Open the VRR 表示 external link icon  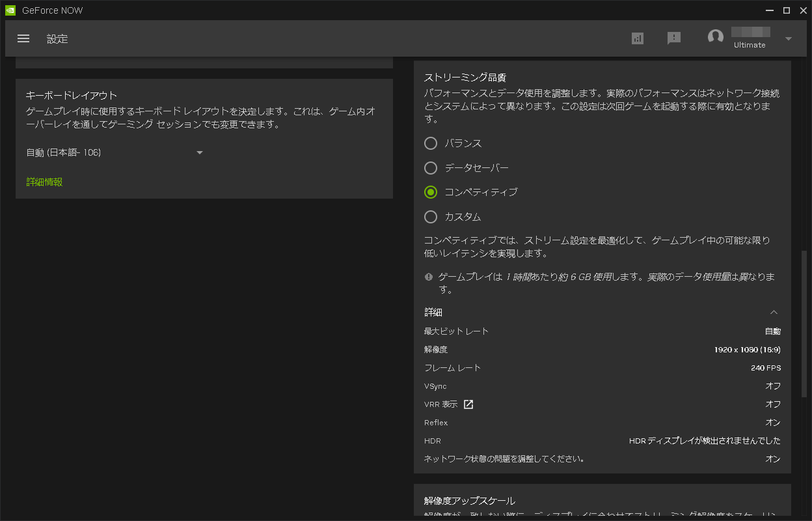tap(470, 404)
